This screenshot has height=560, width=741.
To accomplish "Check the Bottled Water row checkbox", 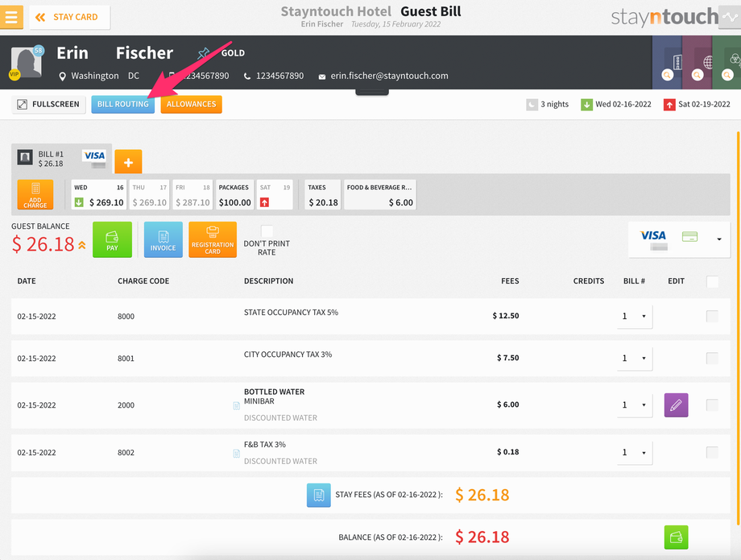I will (x=712, y=405).
